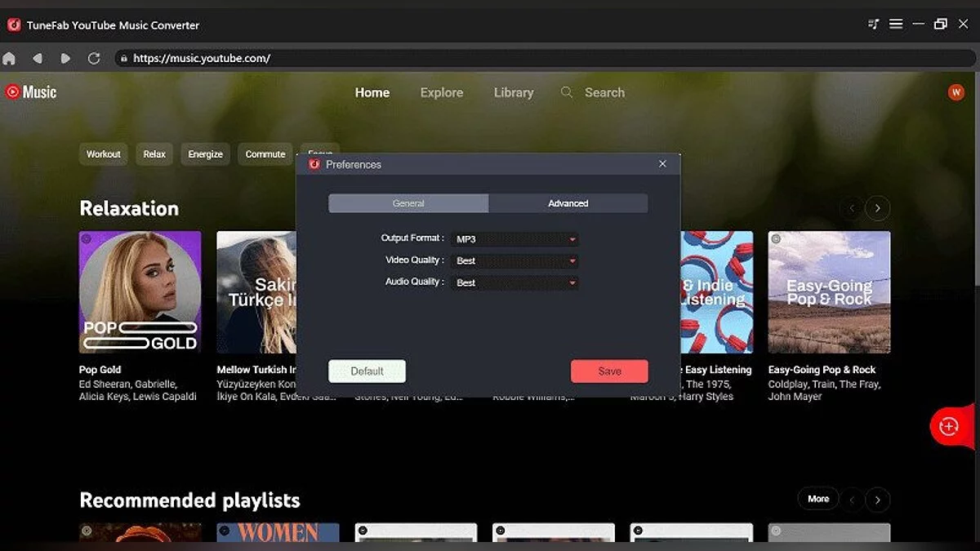Click next arrow in the Relaxation carousel
The height and width of the screenshot is (551, 980).
[877, 208]
